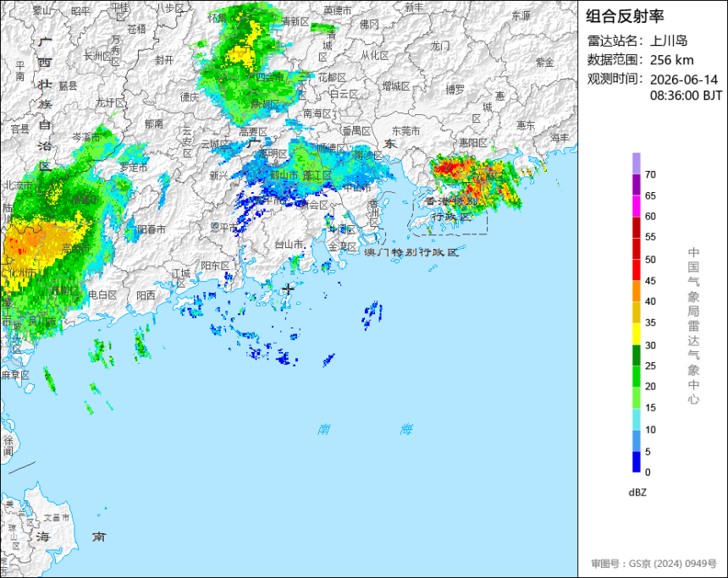
Task: Click the time stamp 08:36:00 BJT
Action: coord(686,96)
